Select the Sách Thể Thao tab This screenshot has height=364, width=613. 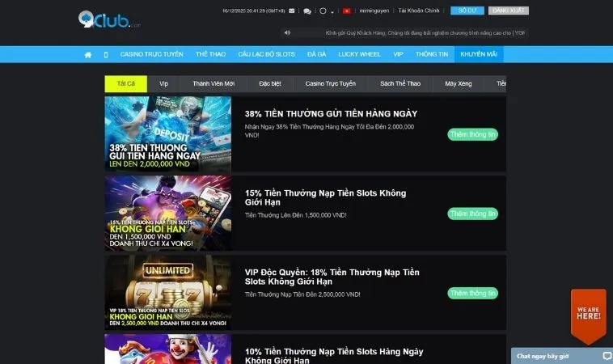tap(400, 83)
